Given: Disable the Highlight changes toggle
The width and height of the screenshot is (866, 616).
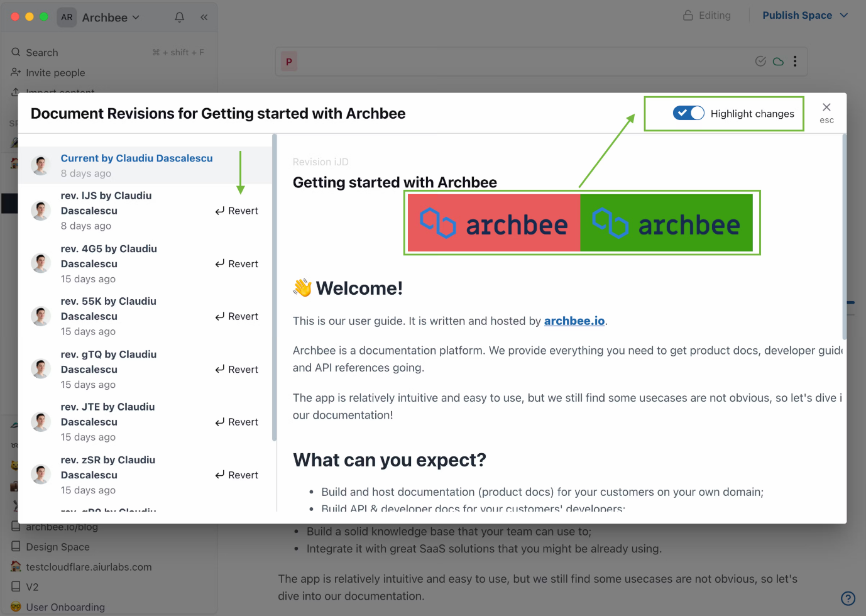Looking at the screenshot, I should coord(689,113).
